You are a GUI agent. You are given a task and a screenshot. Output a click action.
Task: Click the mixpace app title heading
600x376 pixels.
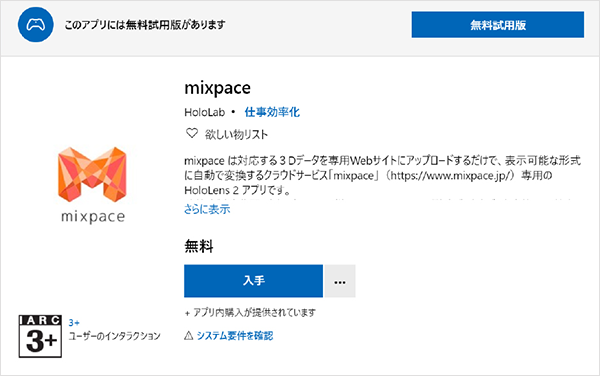coord(217,88)
